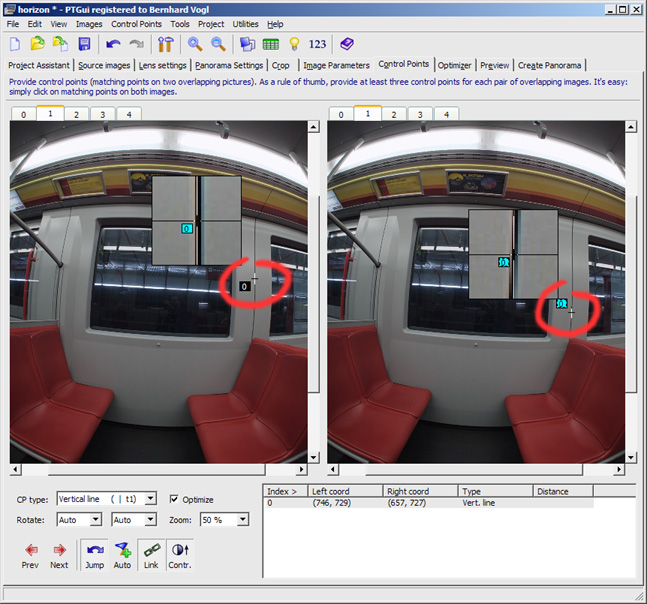
Task: Open the control point table icon
Action: 271,44
